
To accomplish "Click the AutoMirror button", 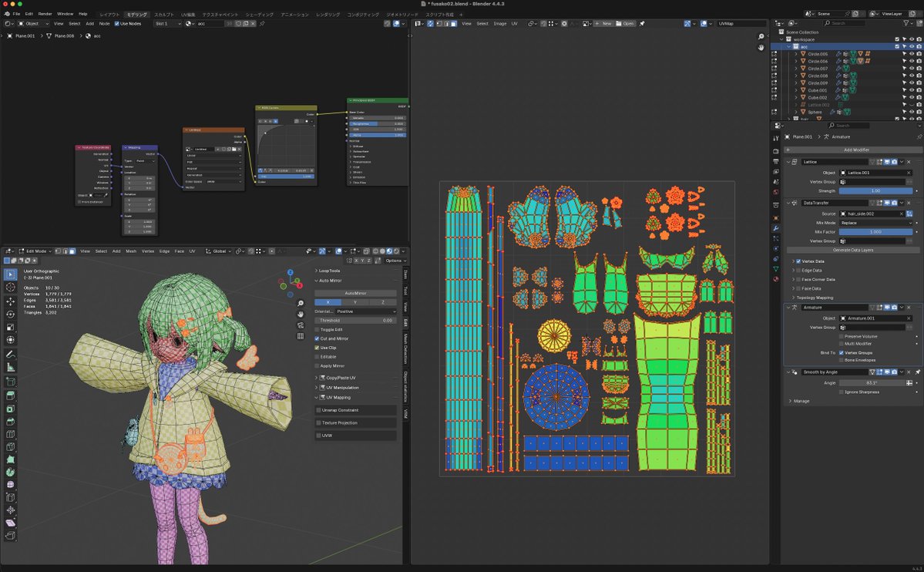I will click(355, 293).
